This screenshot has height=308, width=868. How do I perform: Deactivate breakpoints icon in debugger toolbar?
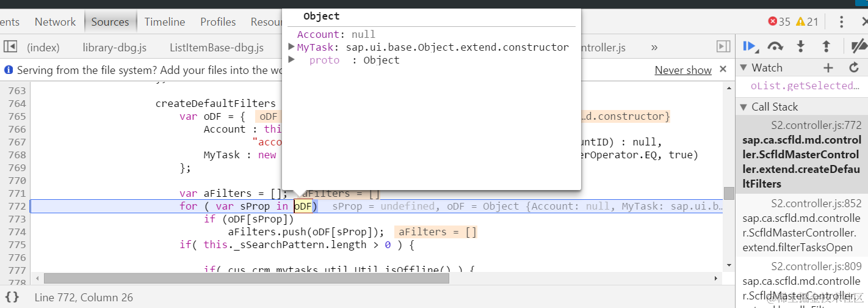859,46
